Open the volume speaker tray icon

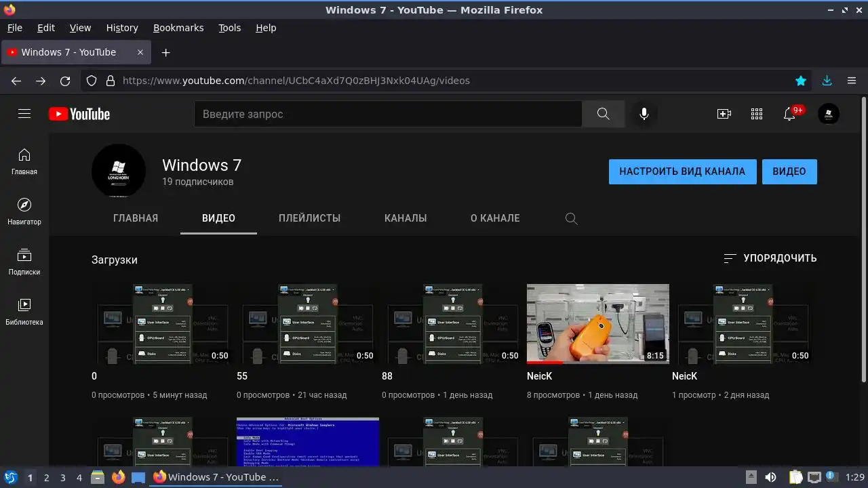point(771,477)
